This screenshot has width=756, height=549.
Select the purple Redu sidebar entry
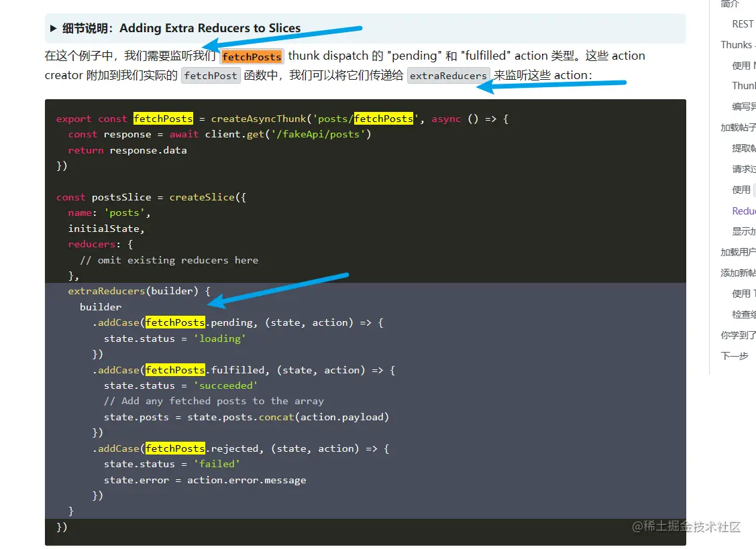[743, 210]
